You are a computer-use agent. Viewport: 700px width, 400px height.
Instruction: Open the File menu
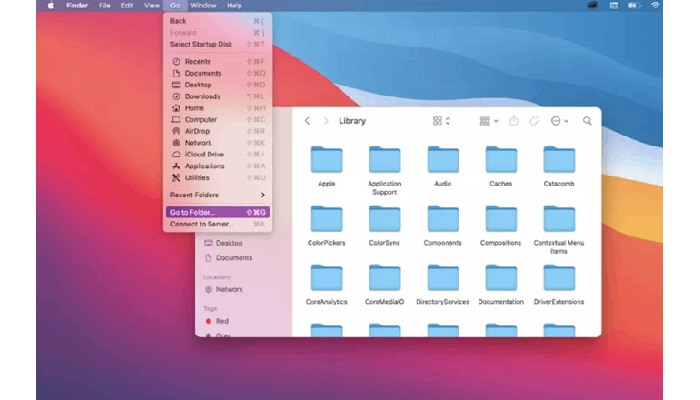(104, 5)
